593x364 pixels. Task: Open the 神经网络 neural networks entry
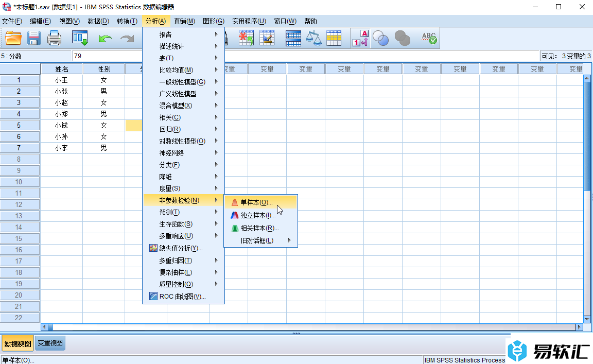183,153
